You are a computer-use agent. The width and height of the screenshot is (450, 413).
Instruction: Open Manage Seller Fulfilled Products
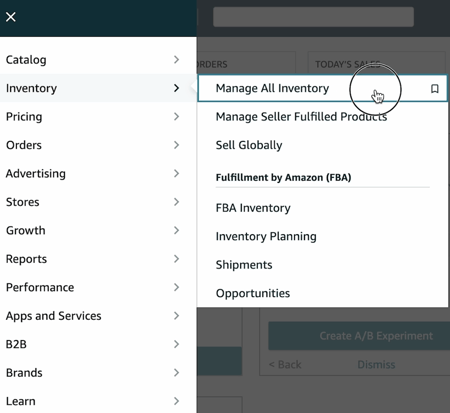pos(301,117)
